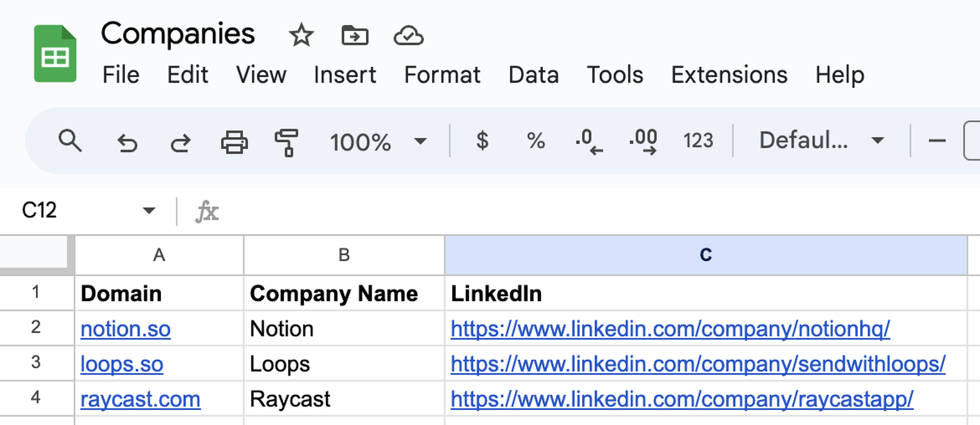The width and height of the screenshot is (980, 425).
Task: Click the move to folder icon
Action: pos(354,35)
